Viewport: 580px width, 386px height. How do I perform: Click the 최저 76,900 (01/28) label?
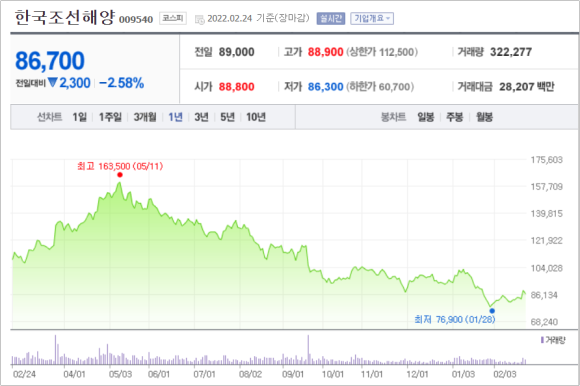(x=455, y=319)
